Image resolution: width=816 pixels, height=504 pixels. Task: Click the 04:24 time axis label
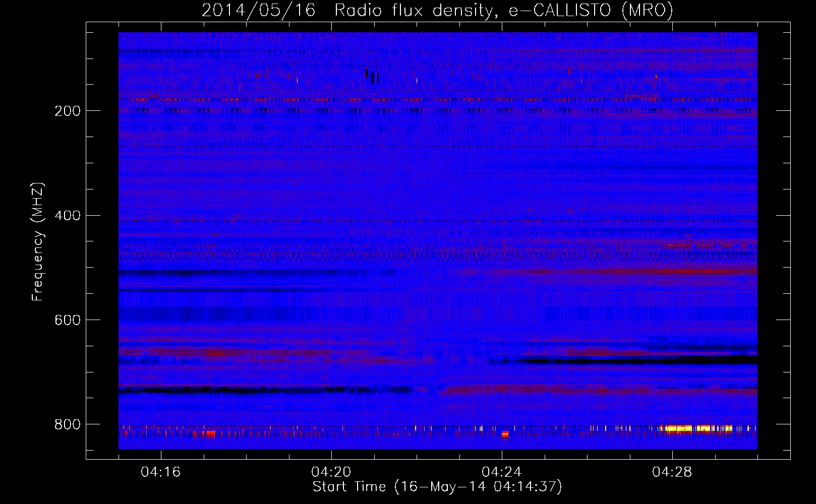coord(502,472)
